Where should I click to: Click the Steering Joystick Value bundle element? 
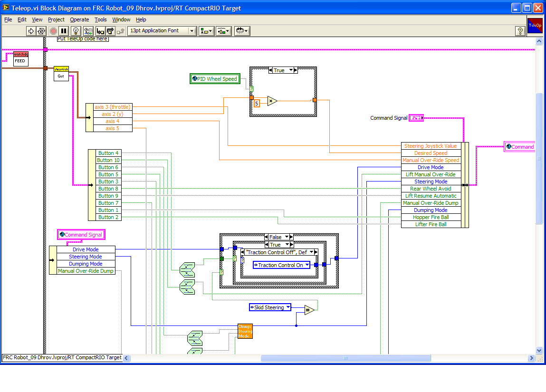(x=431, y=146)
